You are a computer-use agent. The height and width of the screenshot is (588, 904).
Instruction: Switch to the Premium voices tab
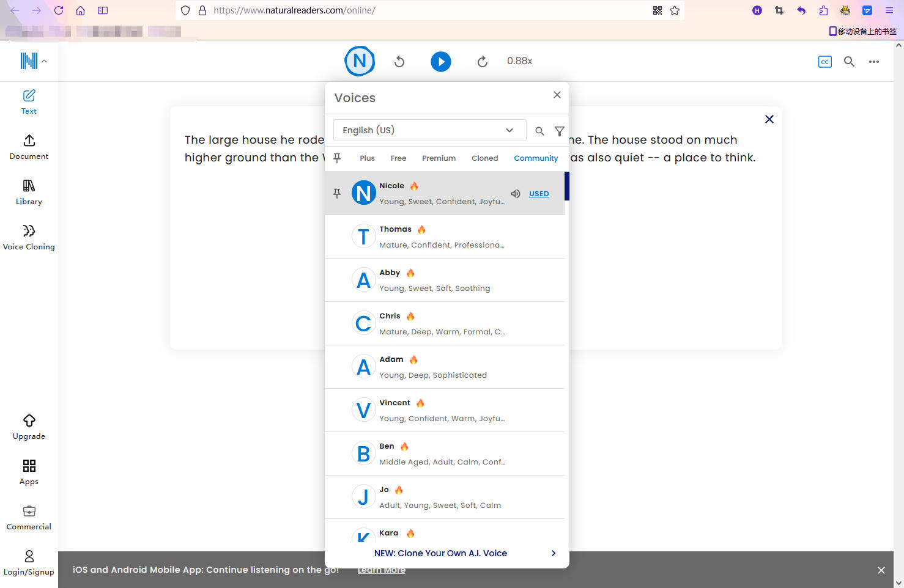coord(439,158)
